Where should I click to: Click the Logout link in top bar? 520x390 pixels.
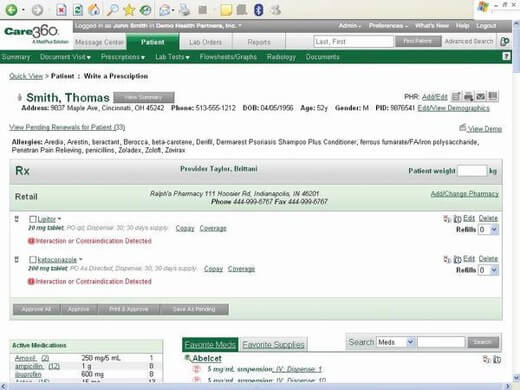[x=486, y=25]
